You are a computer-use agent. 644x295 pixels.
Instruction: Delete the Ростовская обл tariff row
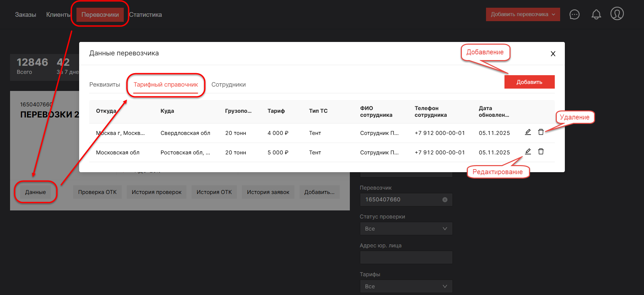pos(541,152)
